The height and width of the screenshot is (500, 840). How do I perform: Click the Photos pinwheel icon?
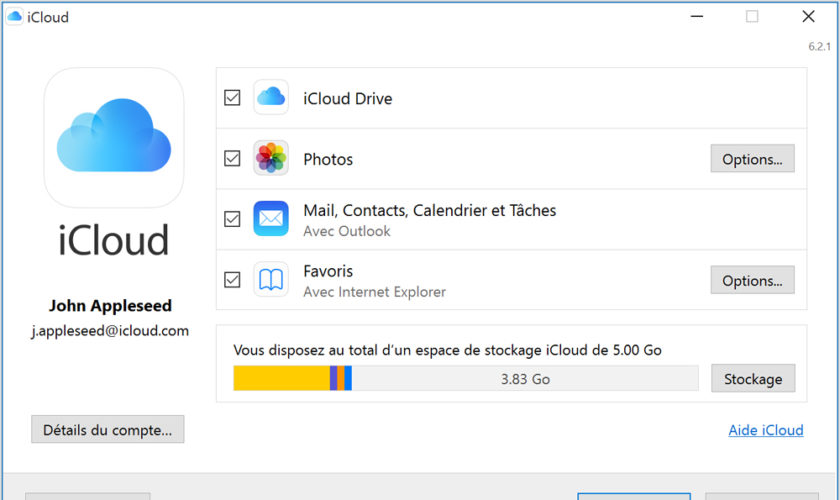tap(271, 158)
